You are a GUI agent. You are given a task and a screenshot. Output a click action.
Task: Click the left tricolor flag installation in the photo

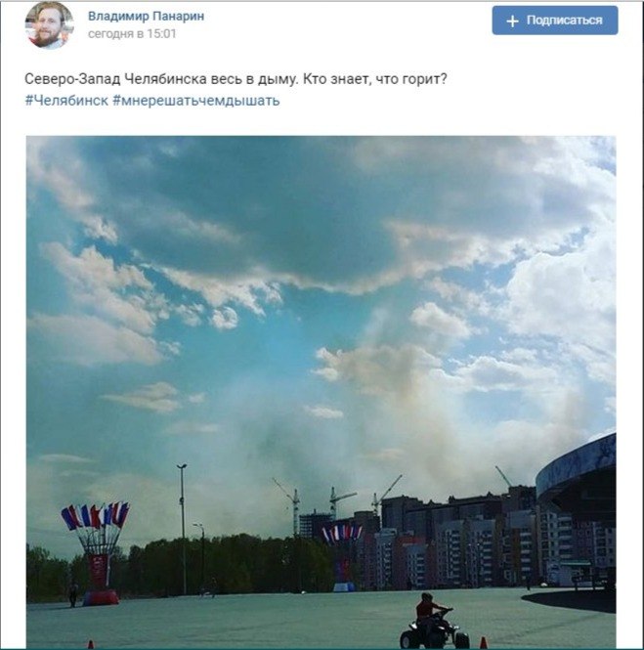96,554
